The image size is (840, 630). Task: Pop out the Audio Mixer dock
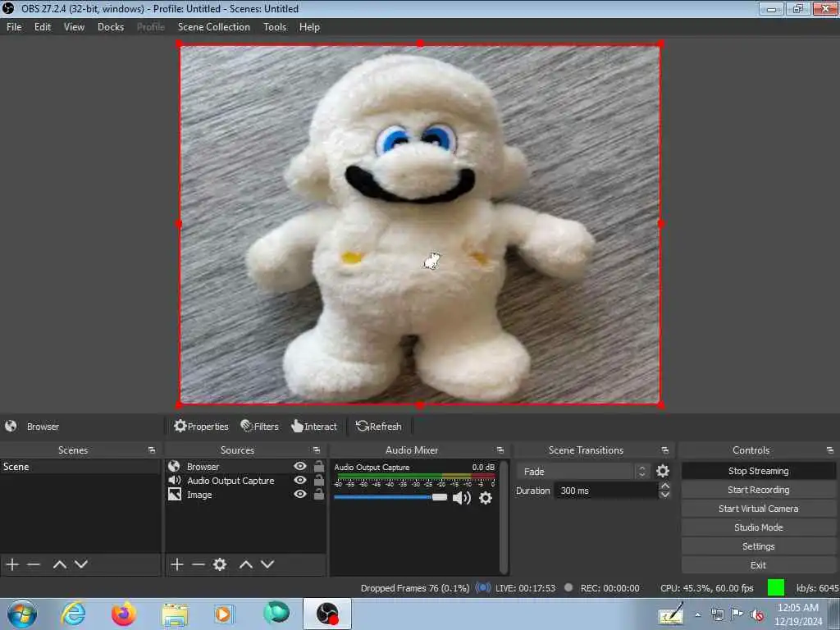[500, 450]
